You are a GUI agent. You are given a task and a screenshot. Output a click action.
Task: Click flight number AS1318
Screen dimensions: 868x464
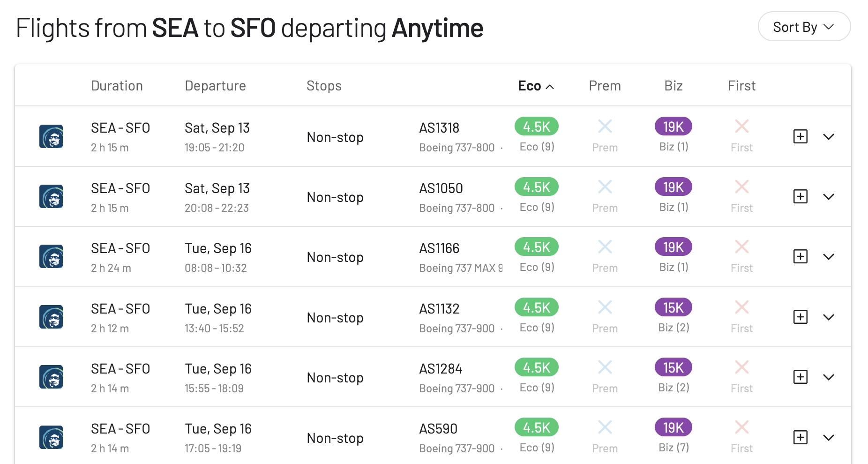coord(439,128)
